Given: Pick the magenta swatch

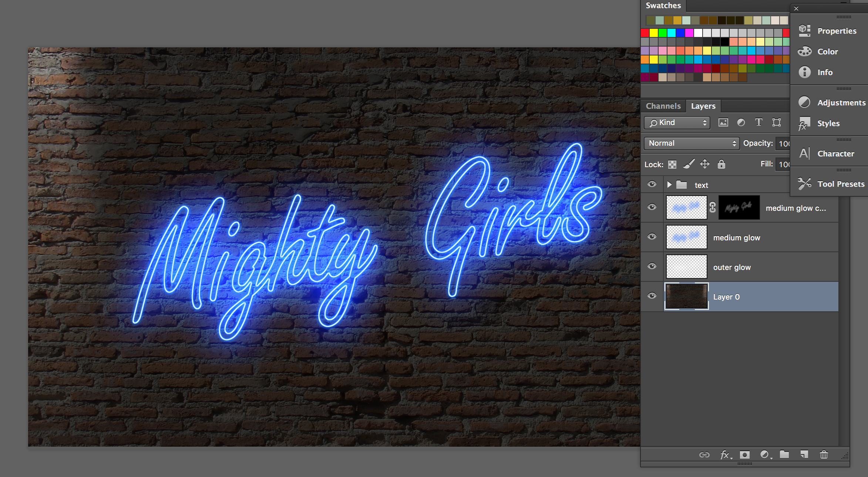Looking at the screenshot, I should (689, 33).
